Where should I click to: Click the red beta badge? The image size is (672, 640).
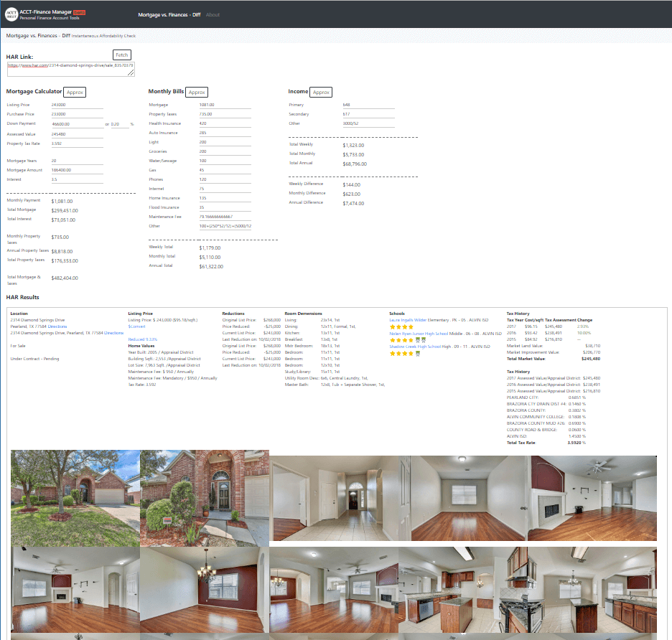point(79,12)
